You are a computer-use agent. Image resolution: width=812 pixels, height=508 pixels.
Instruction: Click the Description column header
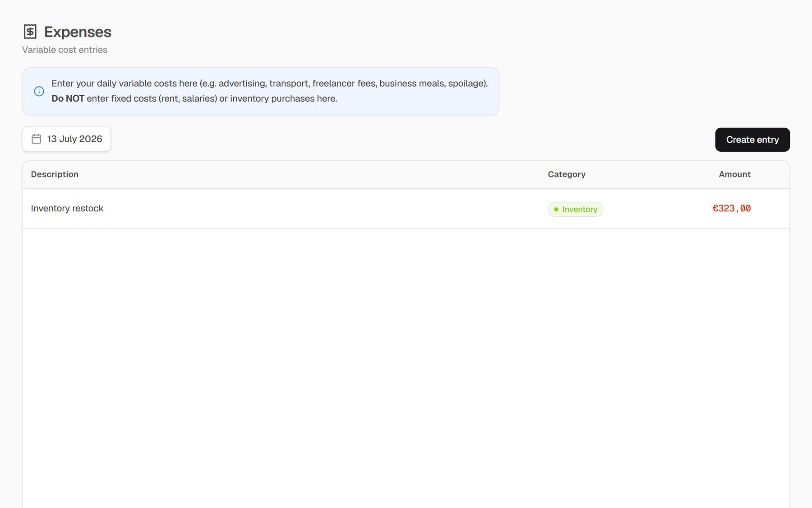pyautogui.click(x=55, y=174)
